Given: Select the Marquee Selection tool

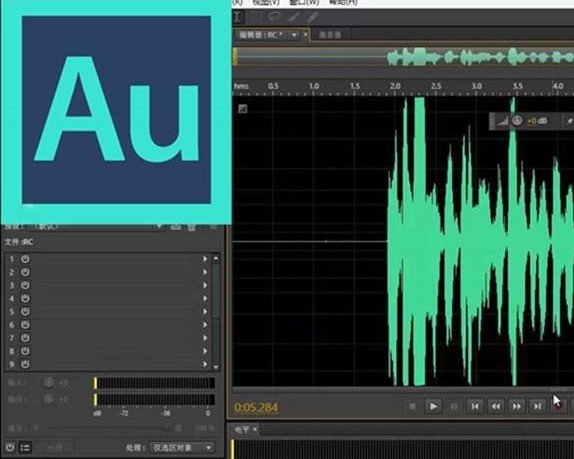Looking at the screenshot, I should [x=256, y=17].
